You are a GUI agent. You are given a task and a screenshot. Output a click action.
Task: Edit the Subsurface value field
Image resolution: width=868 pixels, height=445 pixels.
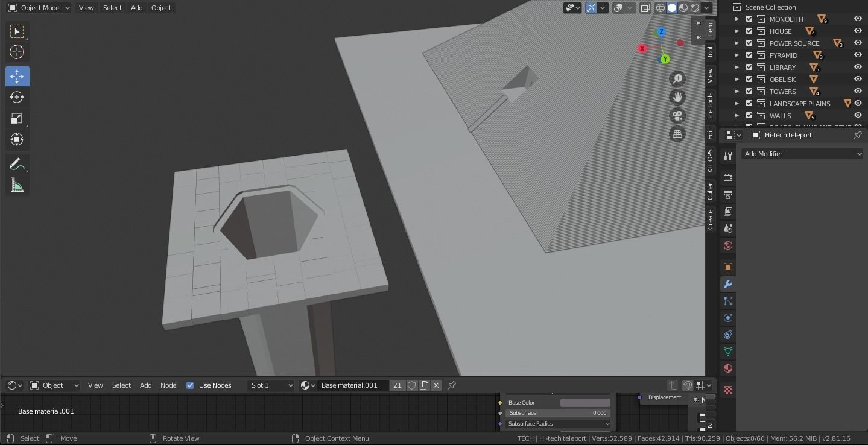557,413
